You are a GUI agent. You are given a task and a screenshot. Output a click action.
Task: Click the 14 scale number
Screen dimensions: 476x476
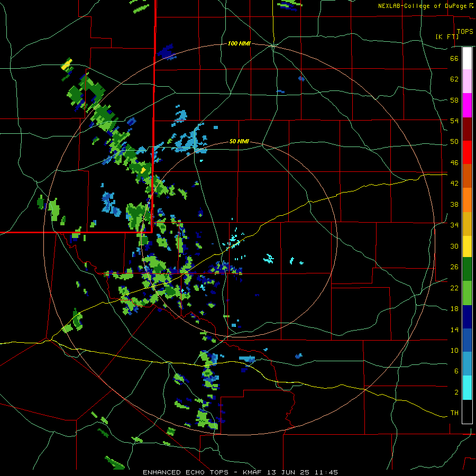click(x=454, y=330)
